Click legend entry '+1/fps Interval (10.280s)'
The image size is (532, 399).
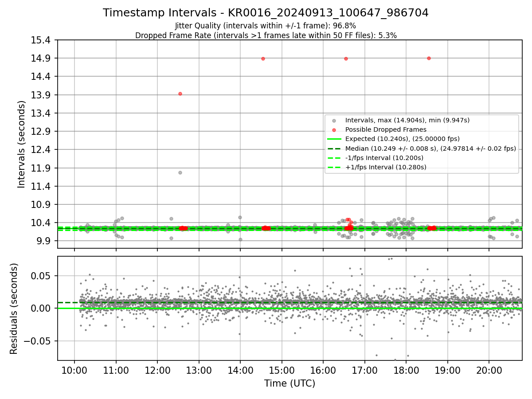(x=386, y=167)
